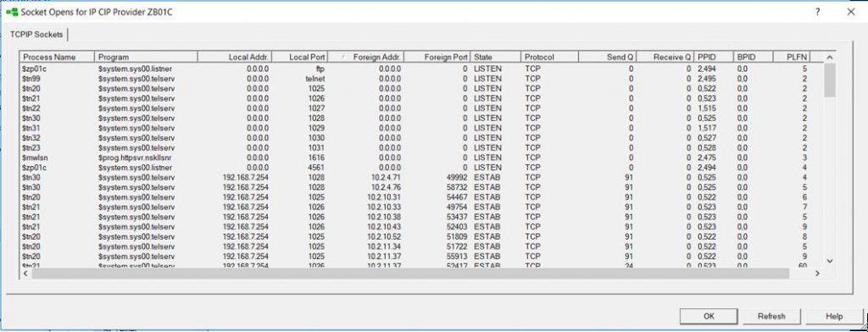Click the Help button
The height and width of the screenshot is (332, 868).
coord(834,317)
